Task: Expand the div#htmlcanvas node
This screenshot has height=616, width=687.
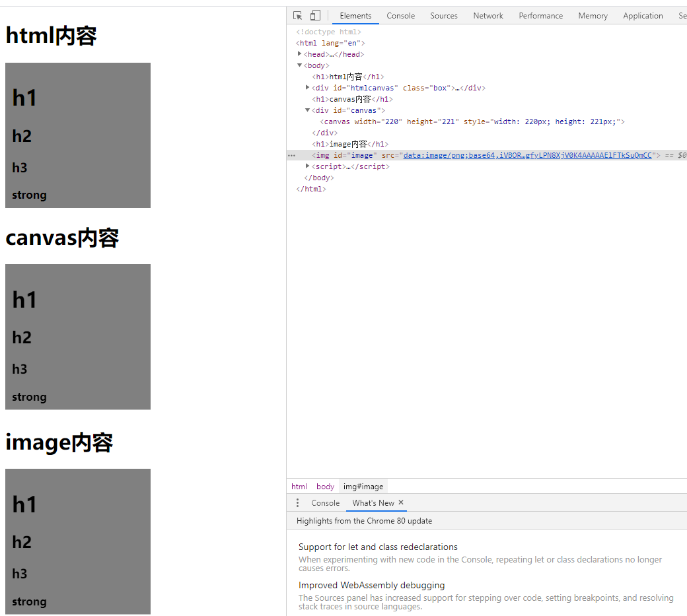Action: (x=308, y=88)
